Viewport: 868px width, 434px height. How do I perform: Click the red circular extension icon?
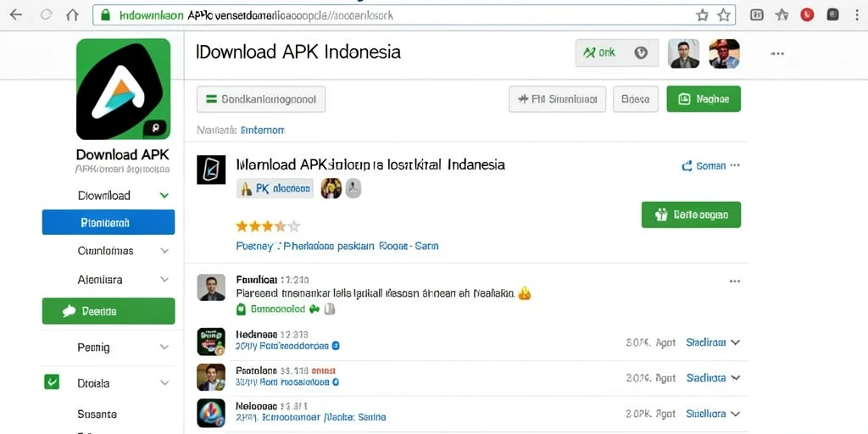tap(807, 15)
